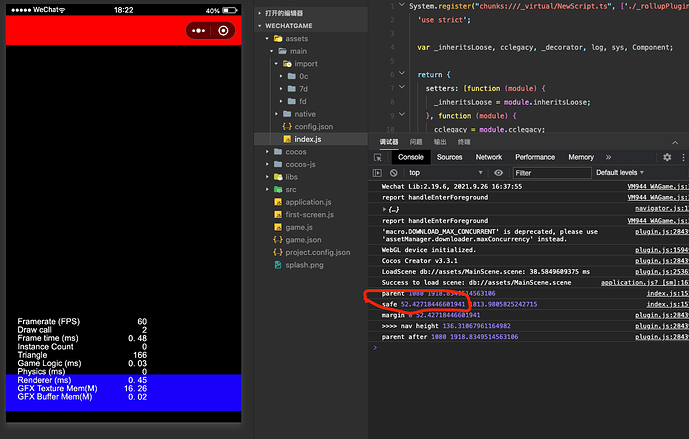Focus the console Filter field
689x439 pixels.
click(552, 173)
